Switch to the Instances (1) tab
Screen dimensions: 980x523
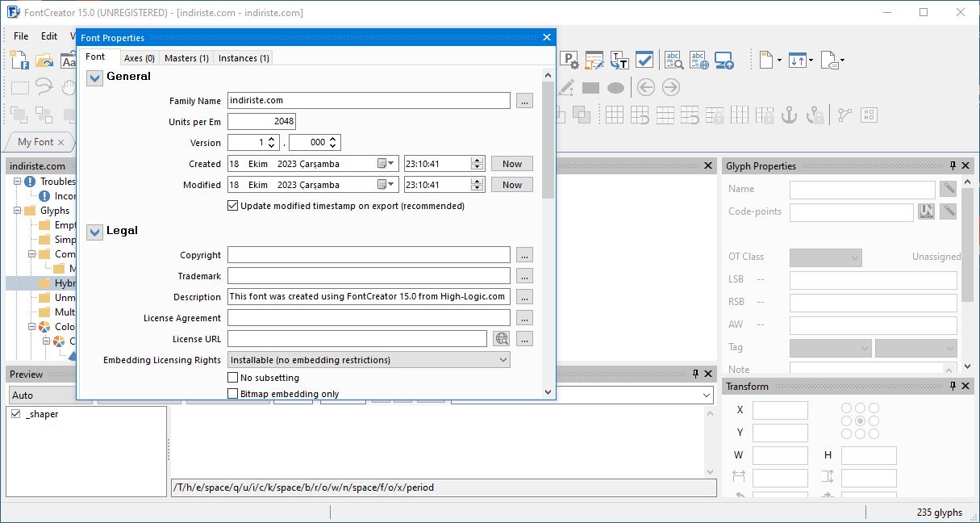pos(244,58)
